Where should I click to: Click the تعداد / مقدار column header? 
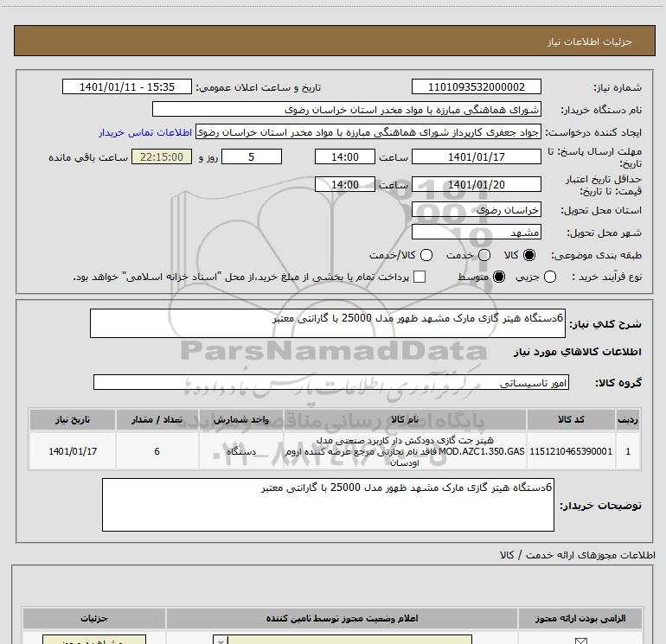pyautogui.click(x=157, y=419)
